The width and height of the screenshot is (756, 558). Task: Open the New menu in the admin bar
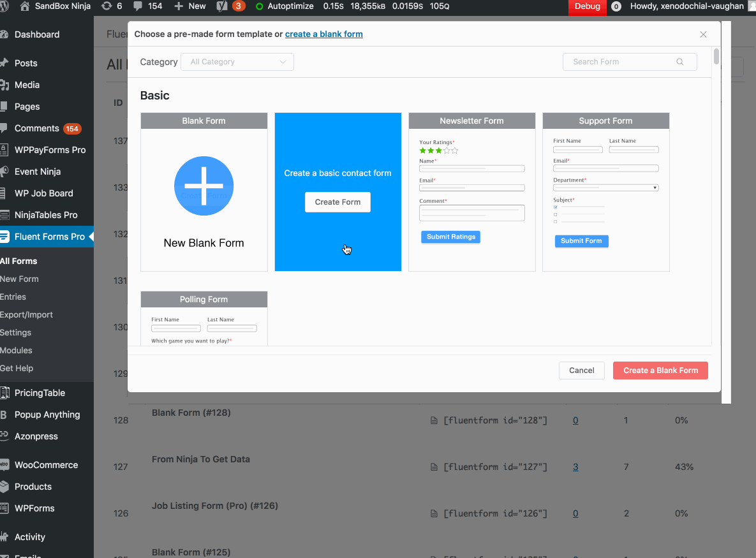coord(189,8)
